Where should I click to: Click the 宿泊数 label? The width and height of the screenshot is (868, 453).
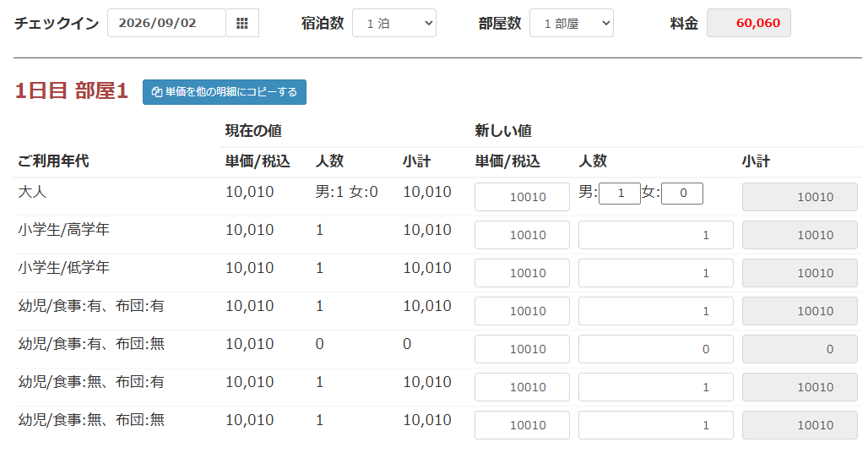point(323,24)
